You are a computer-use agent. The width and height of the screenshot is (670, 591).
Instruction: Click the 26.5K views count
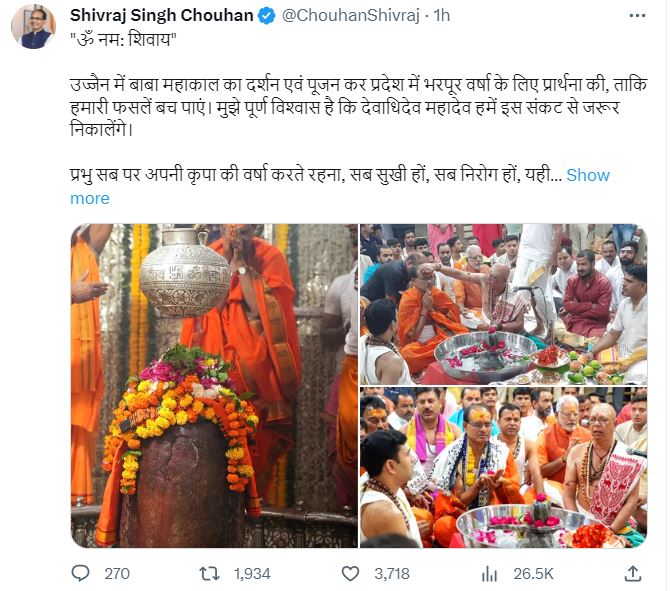tap(533, 574)
